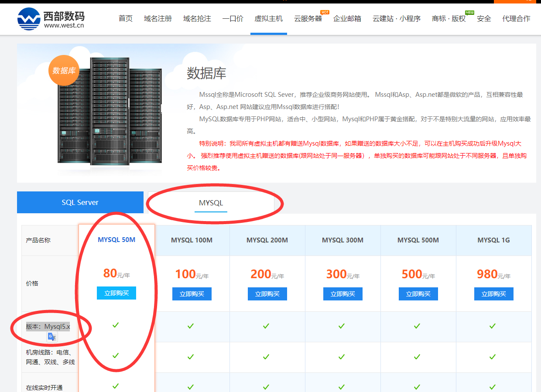Image resolution: width=541 pixels, height=392 pixels.
Task: Click the 版本 checkmark under MYSQL 300M
Action: pos(342,326)
